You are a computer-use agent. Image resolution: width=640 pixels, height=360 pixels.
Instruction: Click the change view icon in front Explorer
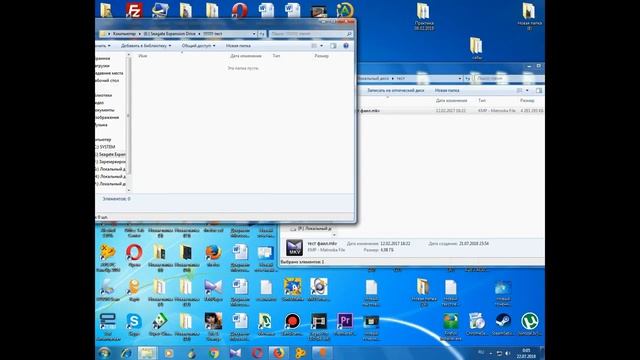pos(314,46)
